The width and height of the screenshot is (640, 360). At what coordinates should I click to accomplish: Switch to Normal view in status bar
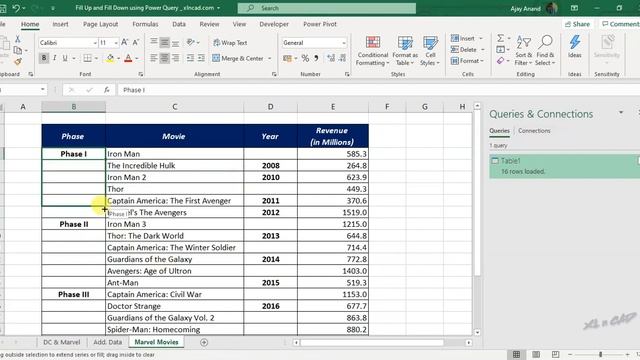pos(516,354)
